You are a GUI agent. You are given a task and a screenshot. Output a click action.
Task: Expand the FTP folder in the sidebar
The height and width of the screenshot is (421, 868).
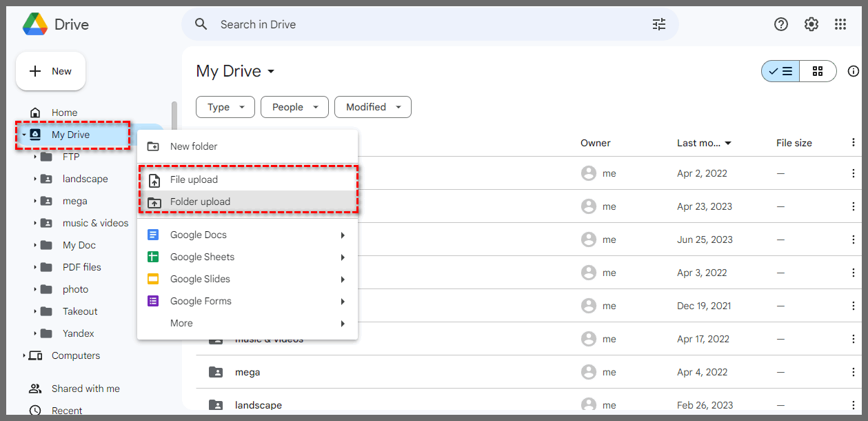(x=36, y=157)
